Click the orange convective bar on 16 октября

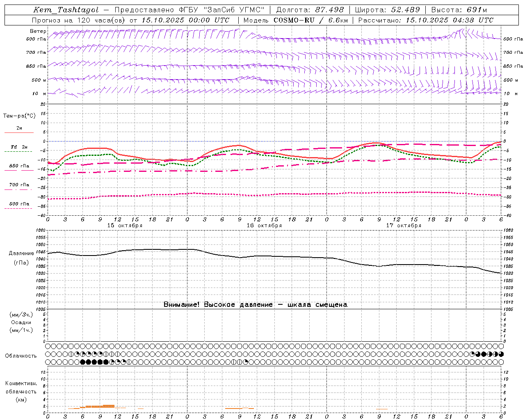click(240, 408)
